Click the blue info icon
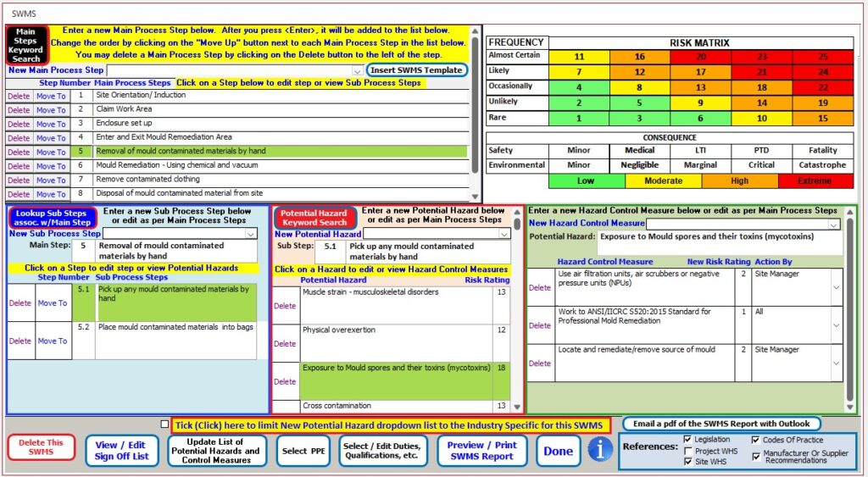Screen dimensions: 868x477 coord(600,450)
